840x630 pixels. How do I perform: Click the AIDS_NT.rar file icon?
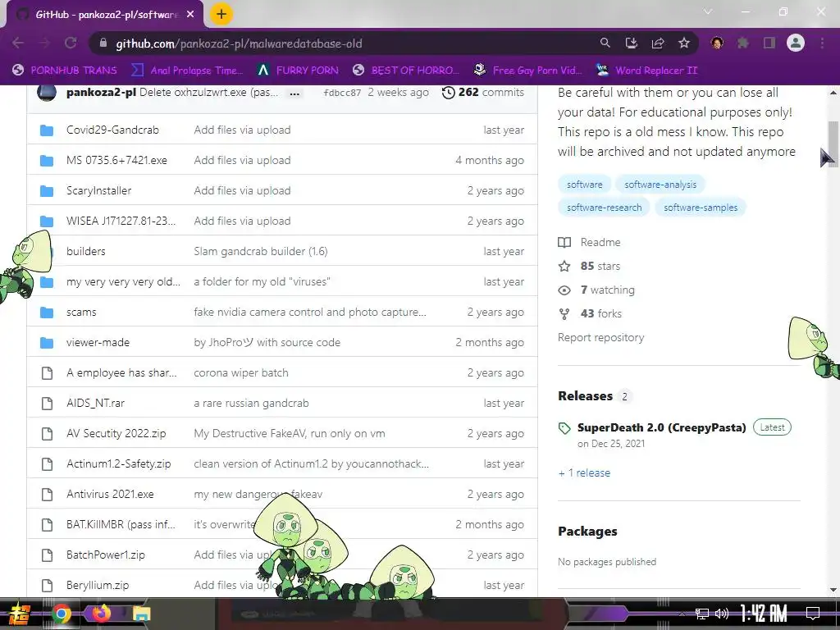click(47, 404)
